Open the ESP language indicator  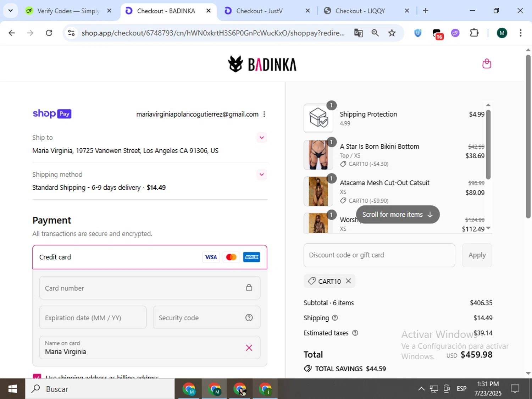point(461,389)
